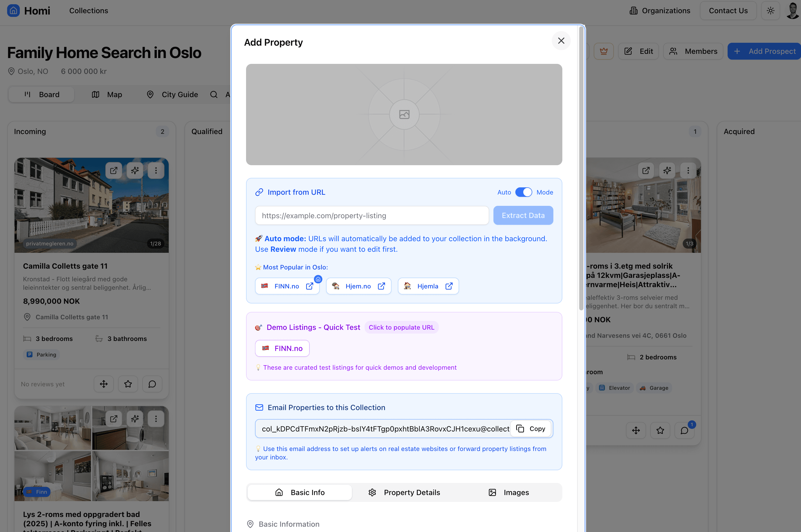Open the profile avatar menu

[x=792, y=11]
